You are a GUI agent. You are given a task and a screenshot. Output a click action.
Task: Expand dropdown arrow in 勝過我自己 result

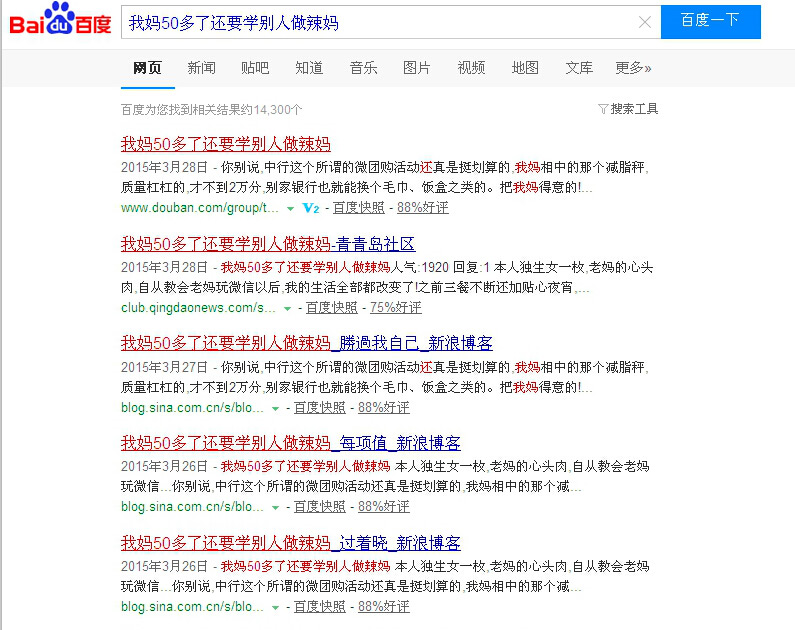point(275,408)
